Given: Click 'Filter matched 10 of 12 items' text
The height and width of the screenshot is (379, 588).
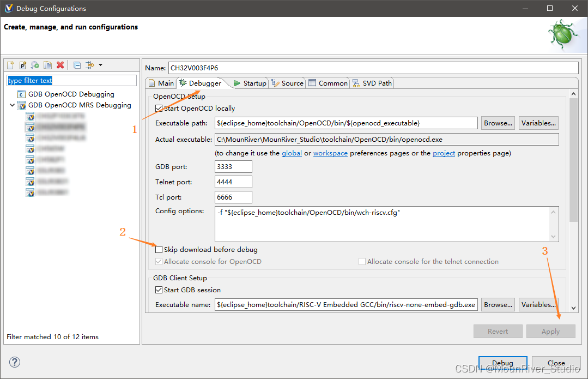Looking at the screenshot, I should pyautogui.click(x=52, y=337).
